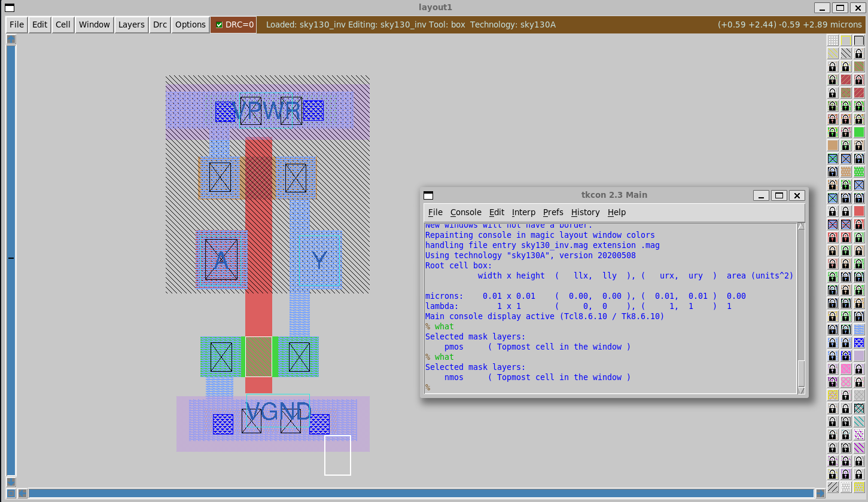
Task: Select the solid red diffusion layer swatch
Action: point(859,210)
